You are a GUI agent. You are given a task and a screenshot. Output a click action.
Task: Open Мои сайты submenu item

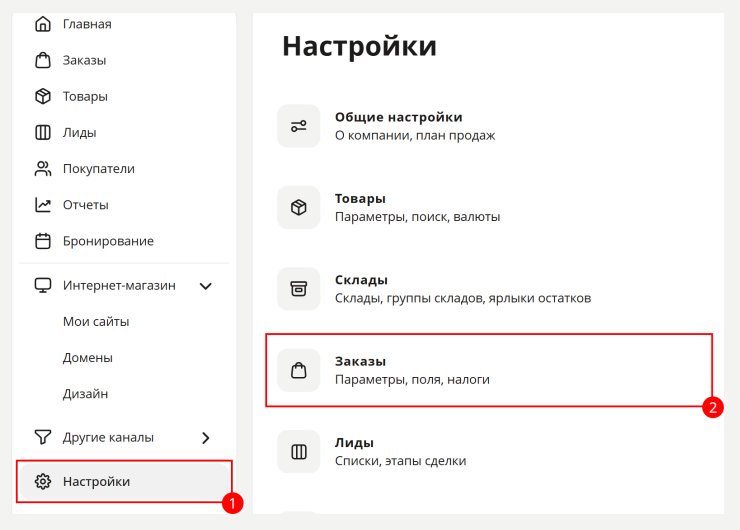(96, 322)
